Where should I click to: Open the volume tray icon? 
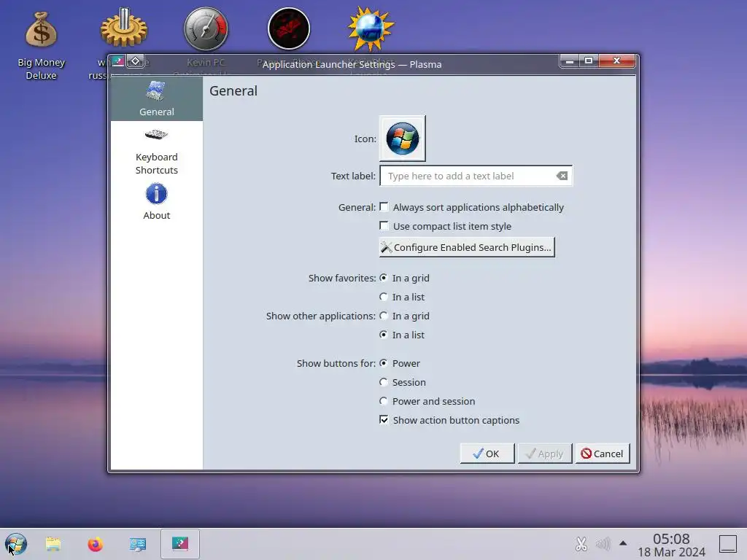tap(603, 544)
